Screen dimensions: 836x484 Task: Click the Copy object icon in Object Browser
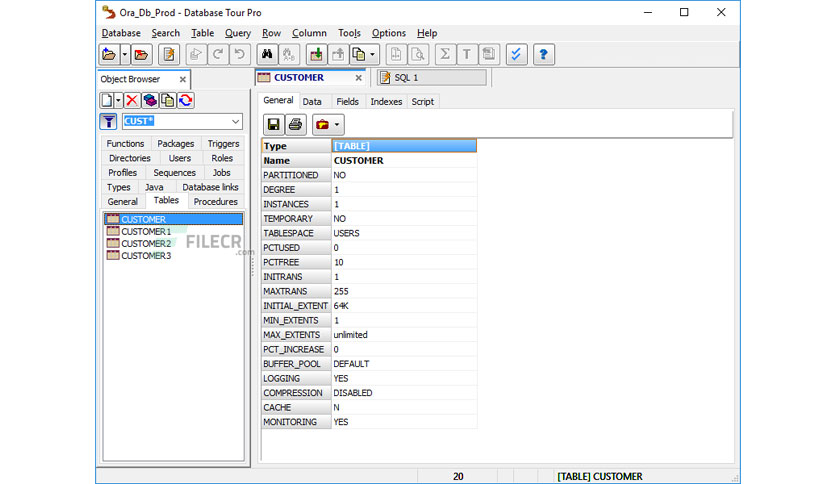coord(167,100)
